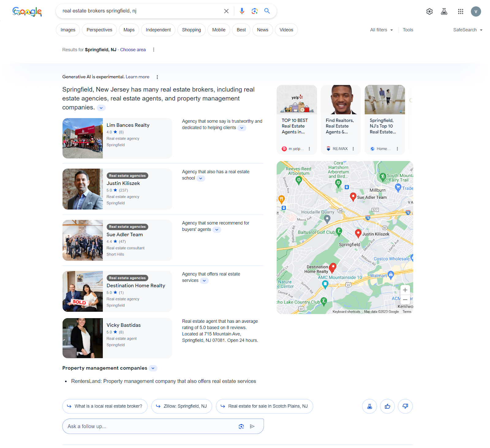Clear the search query with the X icon
The height and width of the screenshot is (448, 490).
[226, 11]
